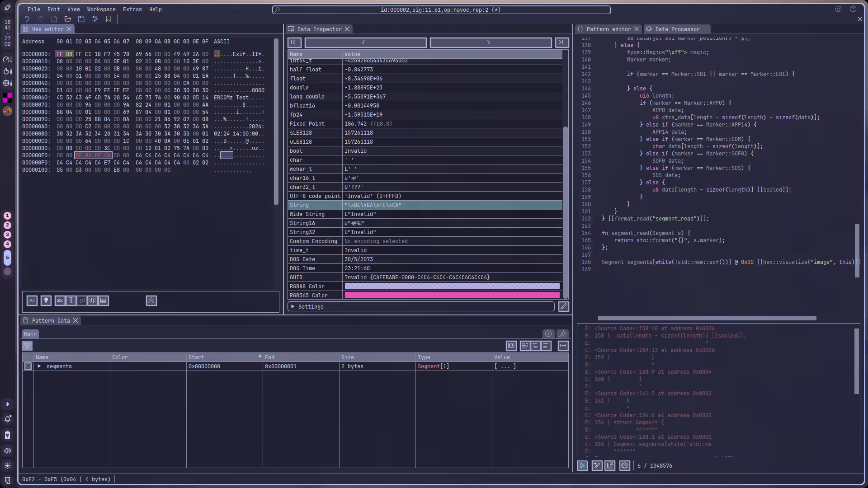Viewport: 868px width, 488px height.
Task: Click the export arrow icon in Pattern Data
Action: tap(563, 346)
